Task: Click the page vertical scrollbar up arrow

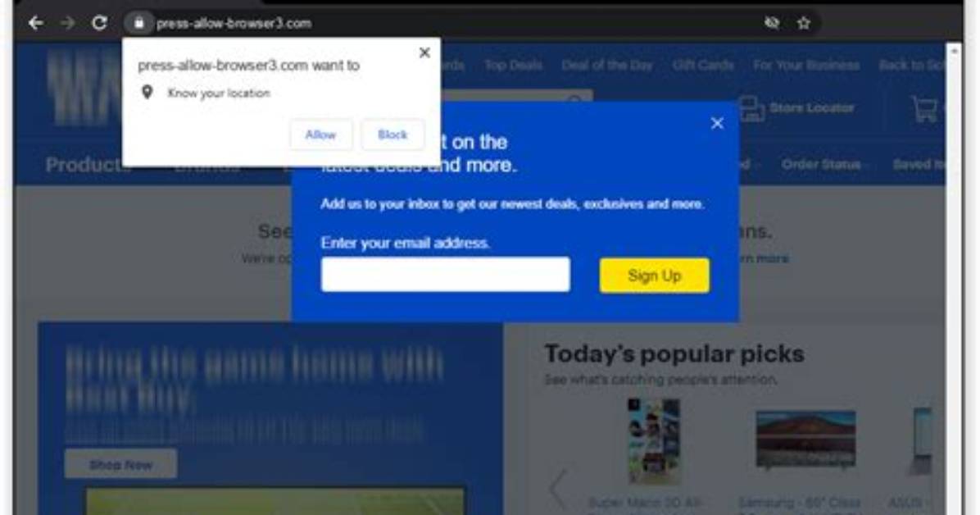Action: 954,52
